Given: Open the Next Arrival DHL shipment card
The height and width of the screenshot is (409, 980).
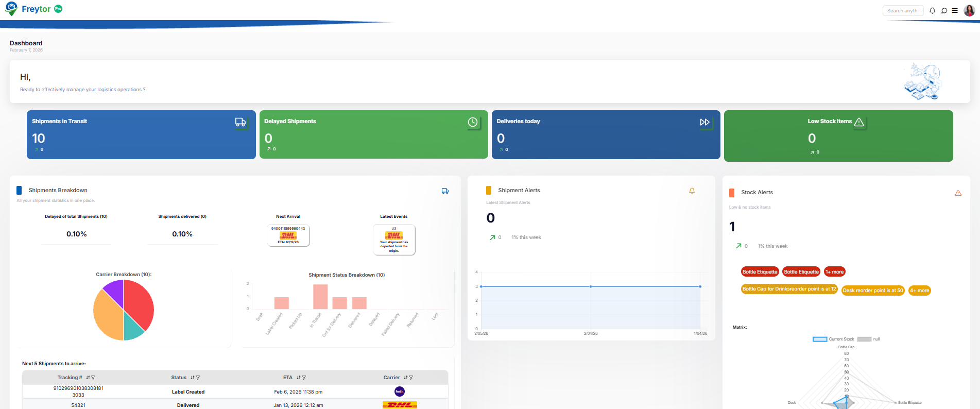Looking at the screenshot, I should pos(288,235).
